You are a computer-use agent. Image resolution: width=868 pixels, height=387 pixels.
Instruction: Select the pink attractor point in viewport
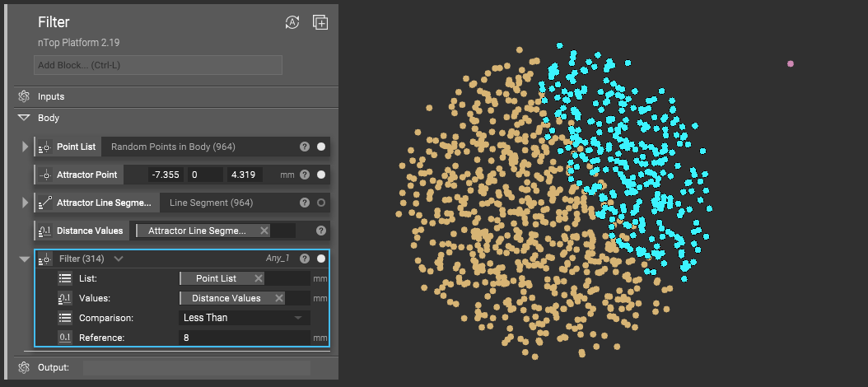coord(791,63)
